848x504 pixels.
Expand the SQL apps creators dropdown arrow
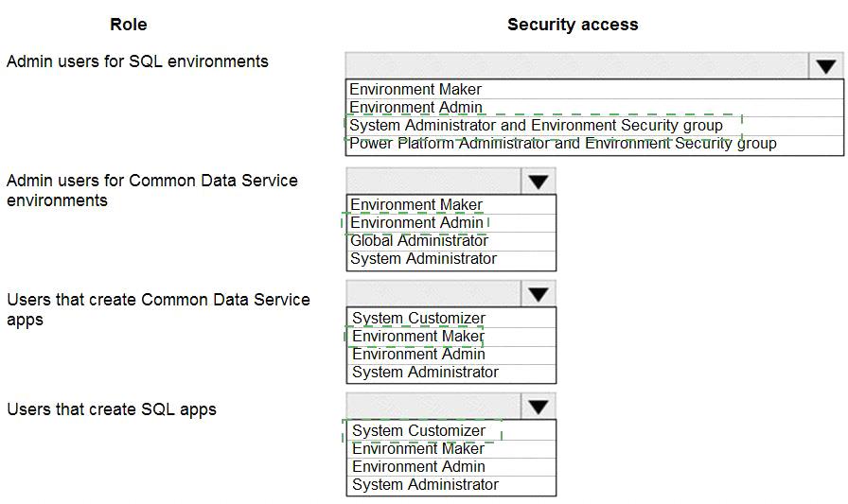click(539, 407)
